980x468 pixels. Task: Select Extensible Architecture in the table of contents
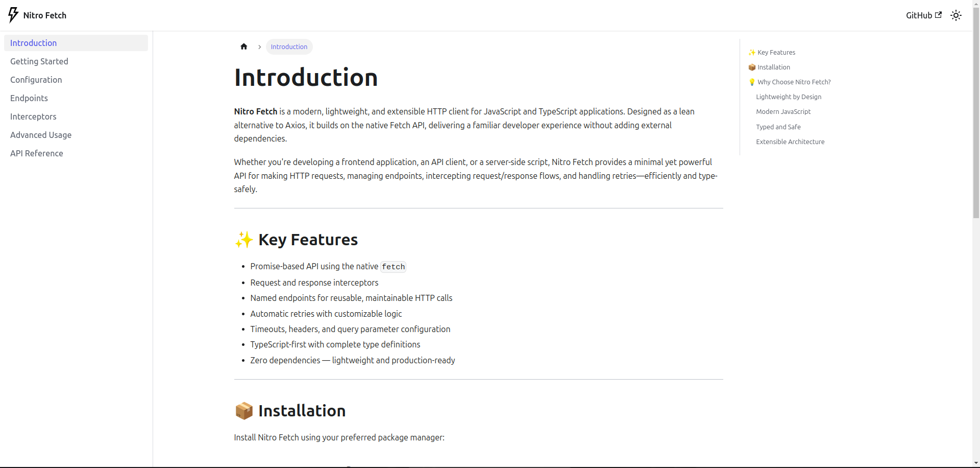click(790, 142)
